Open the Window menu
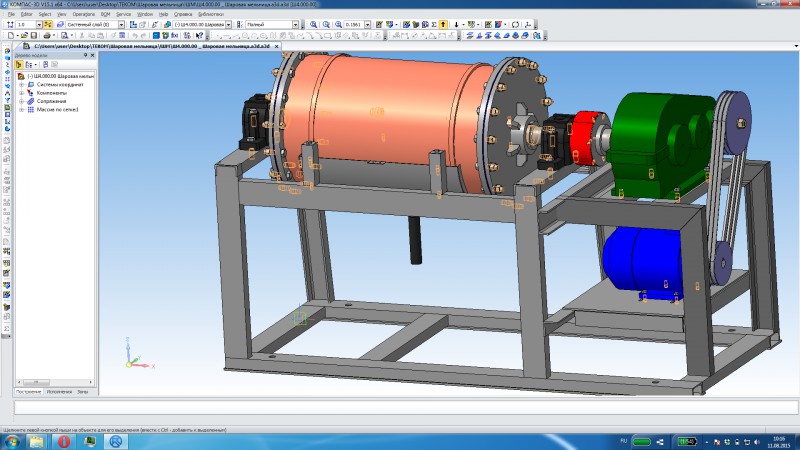The image size is (800, 450). 145,14
